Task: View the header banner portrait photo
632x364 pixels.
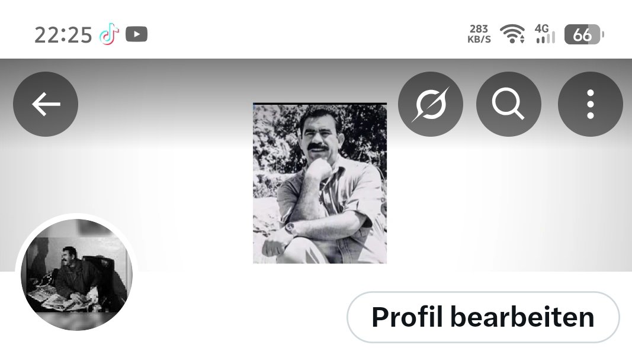Action: click(x=320, y=183)
